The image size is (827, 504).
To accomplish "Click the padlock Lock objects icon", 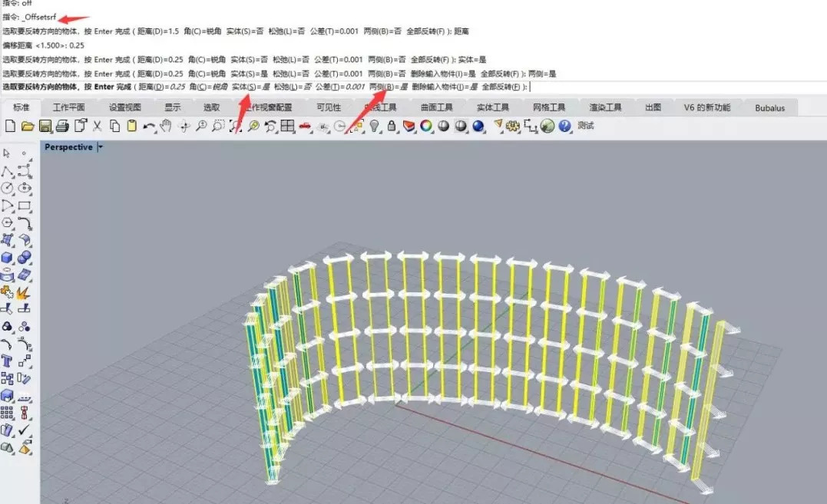I will (x=392, y=127).
